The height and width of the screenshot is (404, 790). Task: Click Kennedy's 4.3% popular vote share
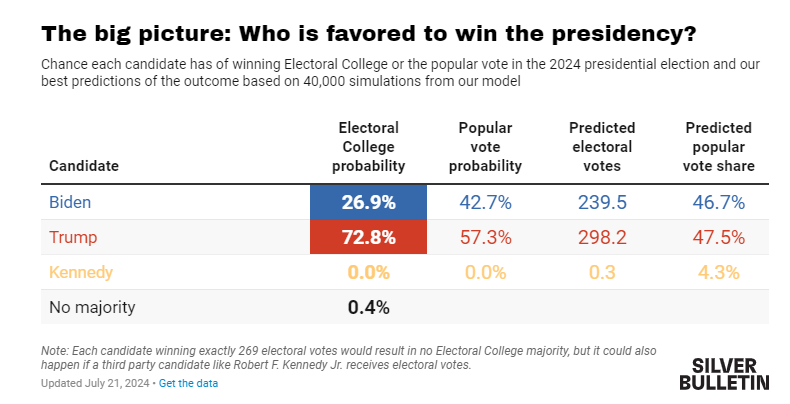718,273
